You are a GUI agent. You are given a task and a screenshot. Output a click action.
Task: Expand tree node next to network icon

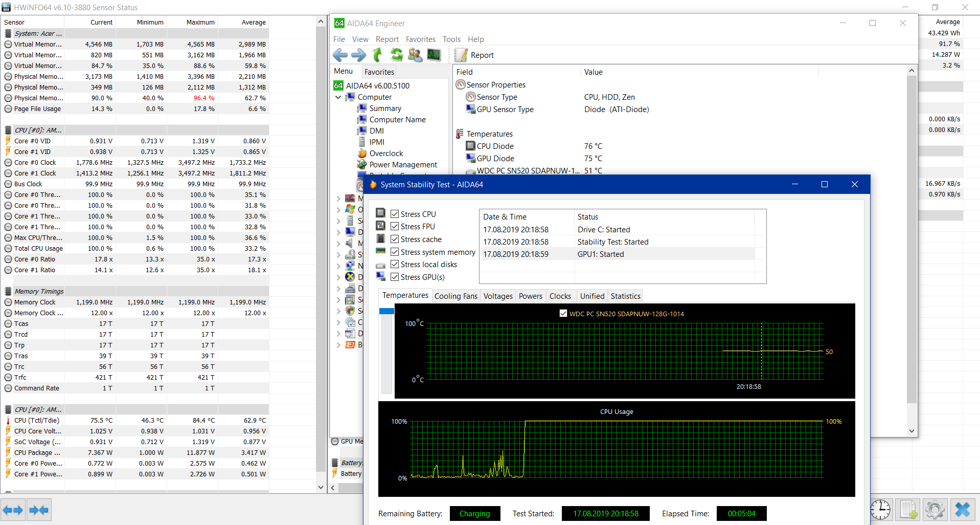tap(338, 266)
